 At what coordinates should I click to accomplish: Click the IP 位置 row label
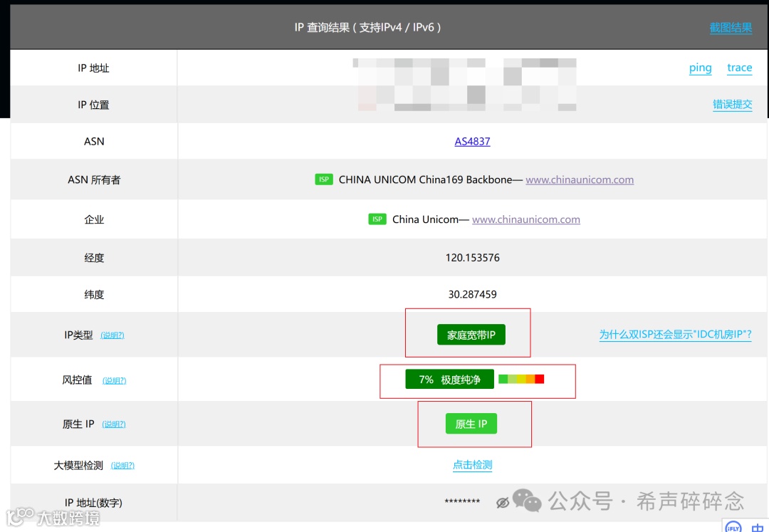(93, 105)
